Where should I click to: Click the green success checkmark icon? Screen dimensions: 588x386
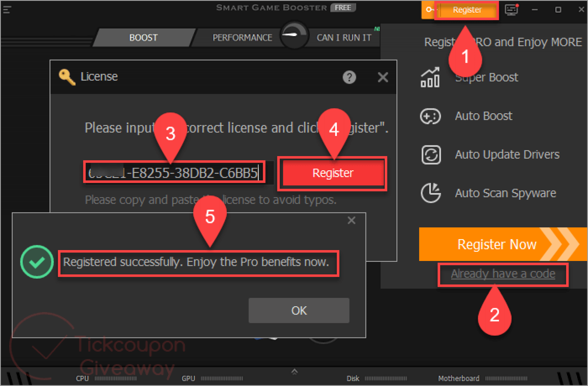point(37,262)
